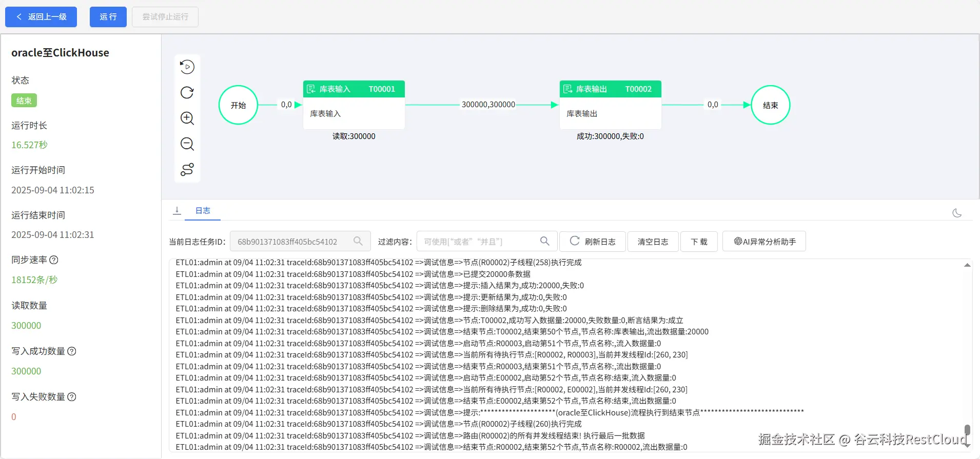Click the red 0 write failure count
Screen dimensions: 980x459
point(14,417)
